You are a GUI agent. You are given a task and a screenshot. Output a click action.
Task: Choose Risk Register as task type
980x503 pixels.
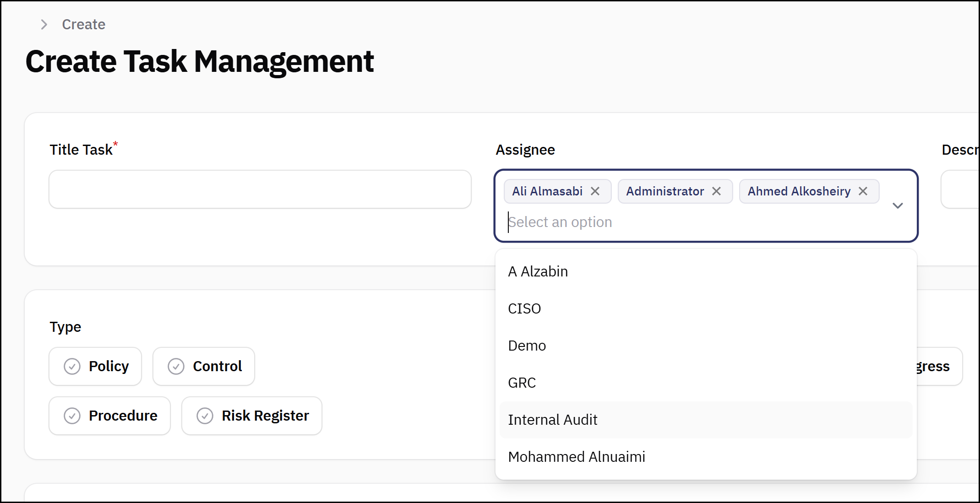pos(252,416)
